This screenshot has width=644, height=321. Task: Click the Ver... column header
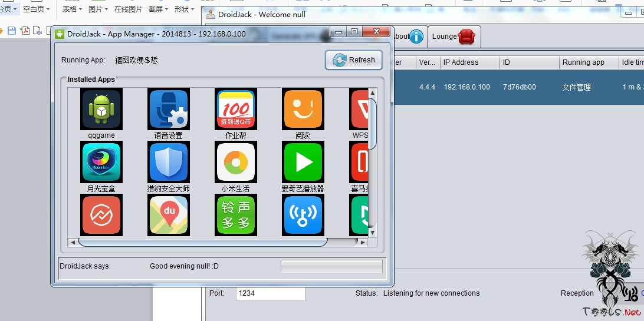click(x=428, y=62)
